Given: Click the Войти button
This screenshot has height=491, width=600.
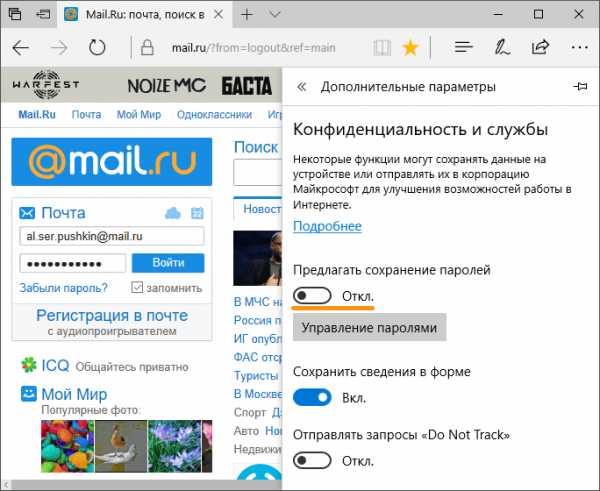Looking at the screenshot, I should [168, 263].
